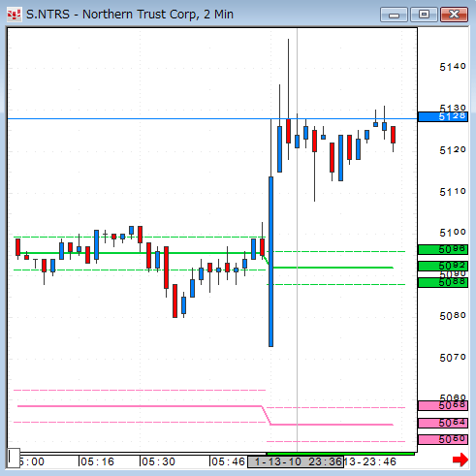The width and height of the screenshot is (476, 476).
Task: Click the tall blue breakout candlestick
Action: point(270,262)
